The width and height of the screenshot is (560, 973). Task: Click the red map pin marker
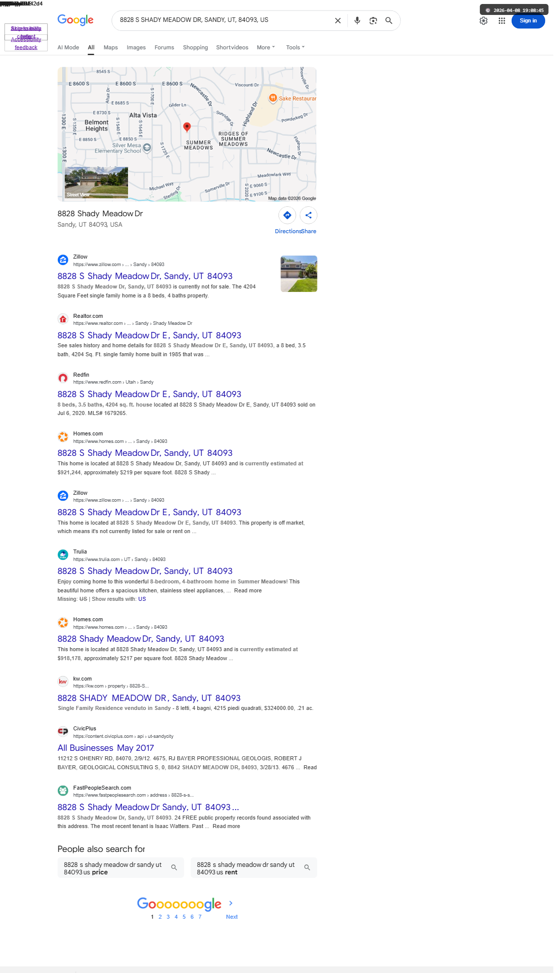[187, 127]
